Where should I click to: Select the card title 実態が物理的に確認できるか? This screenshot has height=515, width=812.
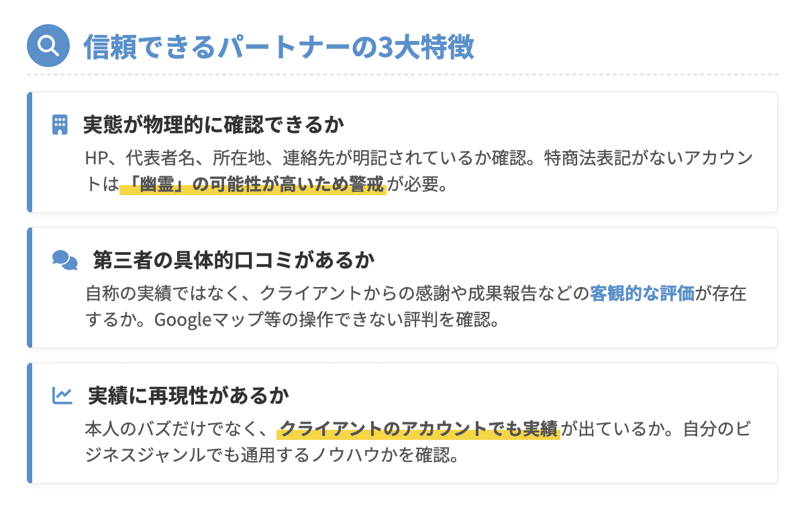point(213,125)
